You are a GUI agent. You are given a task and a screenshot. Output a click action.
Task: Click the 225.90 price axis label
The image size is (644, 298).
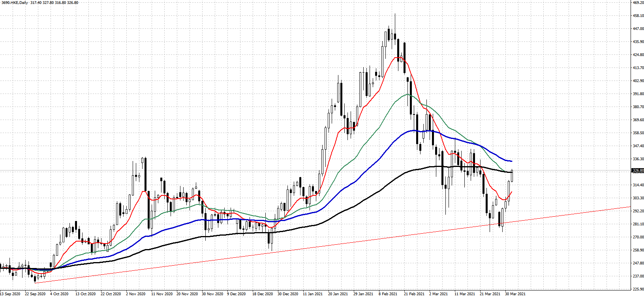(x=638, y=289)
